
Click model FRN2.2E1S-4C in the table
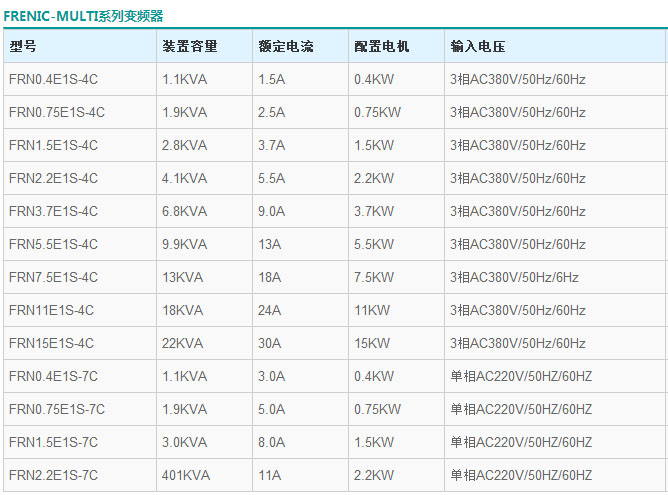click(53, 178)
